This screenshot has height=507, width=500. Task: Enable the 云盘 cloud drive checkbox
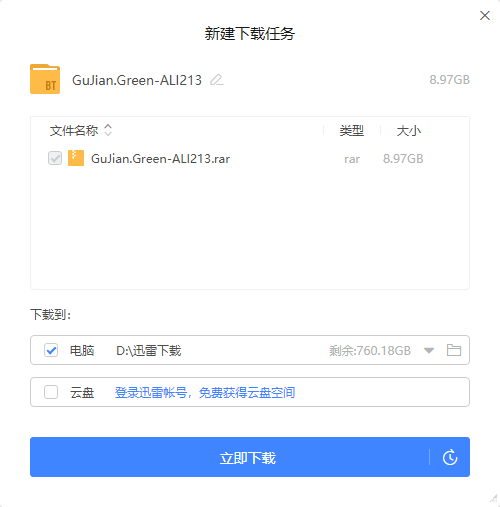coord(51,392)
